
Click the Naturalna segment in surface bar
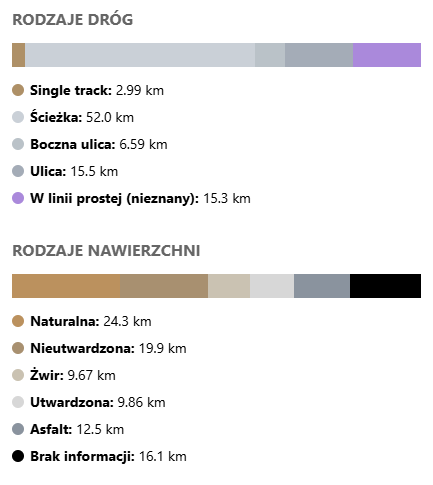click(x=66, y=286)
